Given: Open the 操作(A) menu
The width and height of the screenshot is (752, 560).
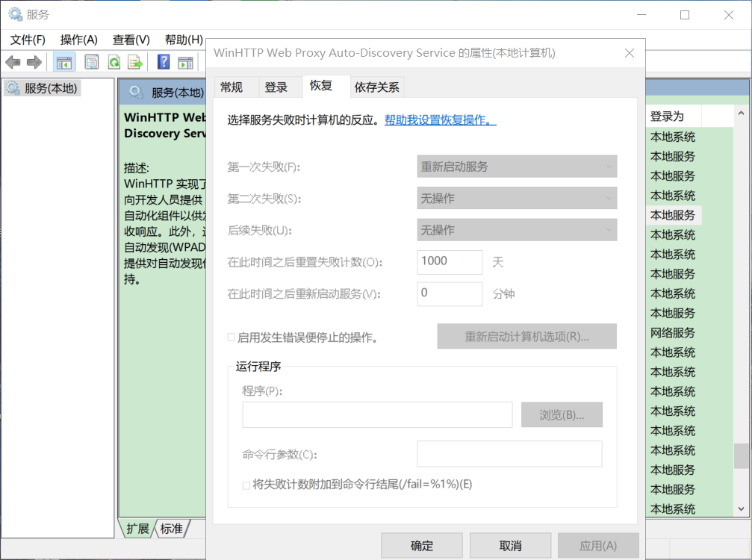Looking at the screenshot, I should pos(79,40).
